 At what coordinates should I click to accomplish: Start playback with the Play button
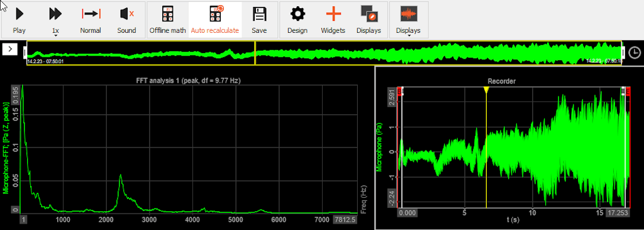coord(19,20)
